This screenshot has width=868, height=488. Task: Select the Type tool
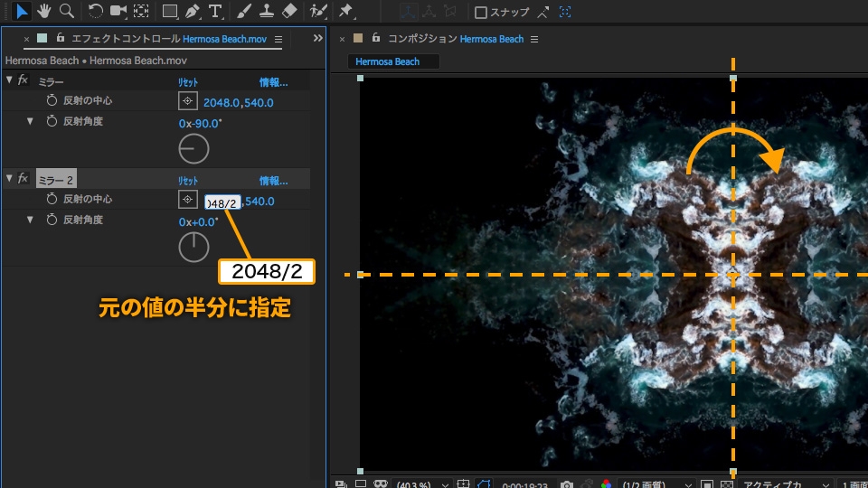[x=215, y=11]
